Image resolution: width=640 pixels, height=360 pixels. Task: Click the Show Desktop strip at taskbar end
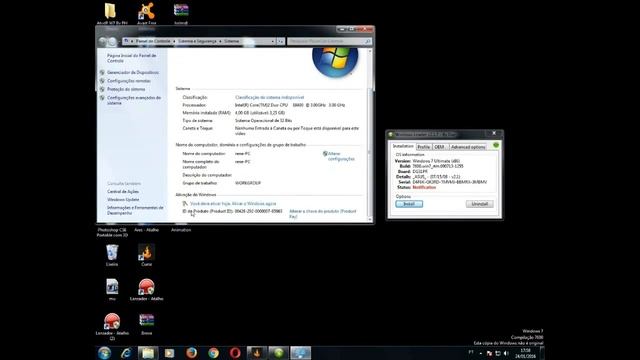[x=542, y=353]
